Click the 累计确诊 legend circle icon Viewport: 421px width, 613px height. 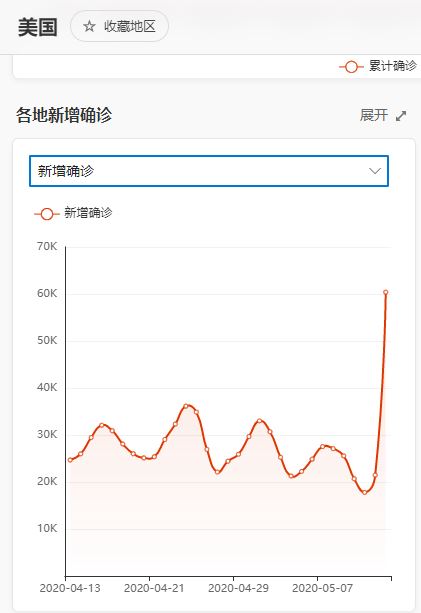(351, 67)
